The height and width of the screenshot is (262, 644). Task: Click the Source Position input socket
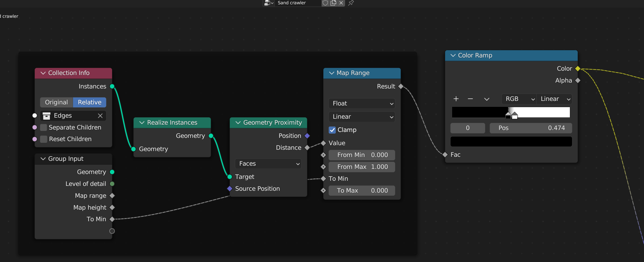230,189
